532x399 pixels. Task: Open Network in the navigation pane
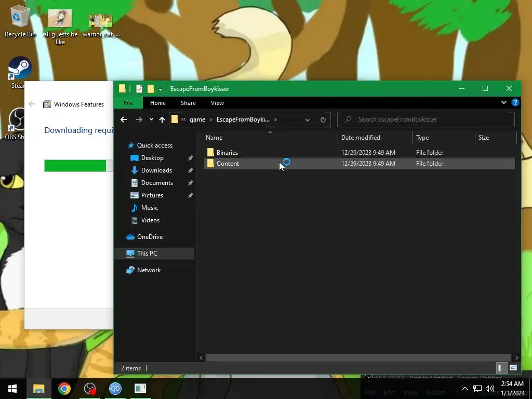tap(149, 270)
